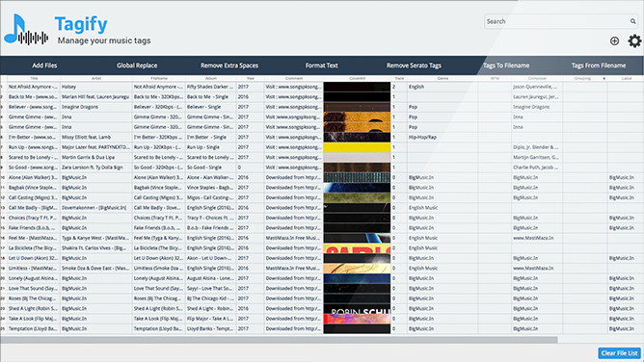
Task: Click artist 'Major Lazer feat. PARTYNEXTD...'
Action: pyautogui.click(x=96, y=147)
